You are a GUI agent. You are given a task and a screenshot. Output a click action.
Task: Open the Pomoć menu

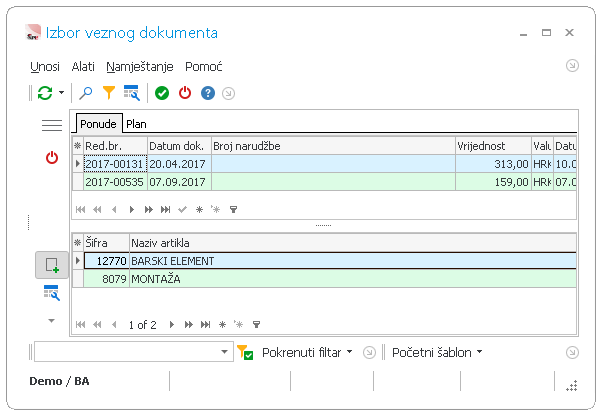(x=203, y=67)
